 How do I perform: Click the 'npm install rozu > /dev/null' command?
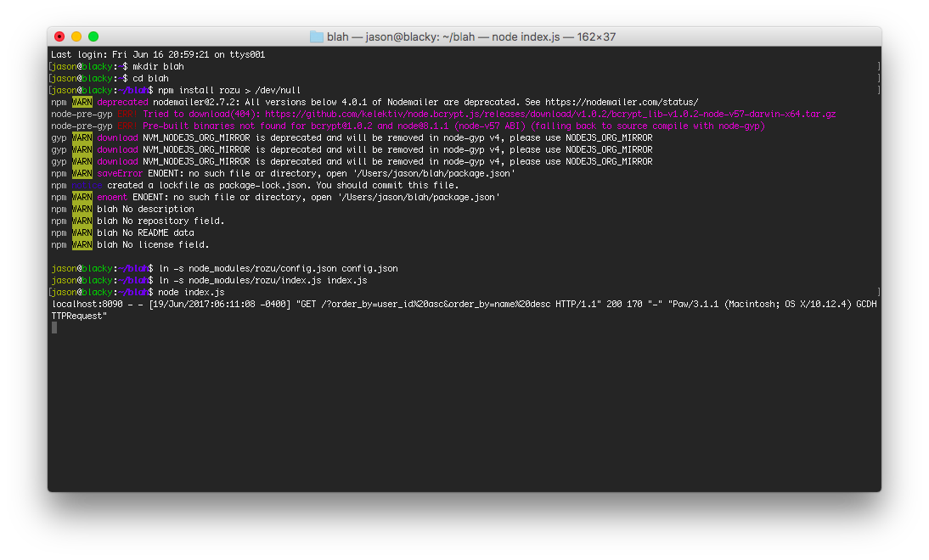tap(229, 90)
